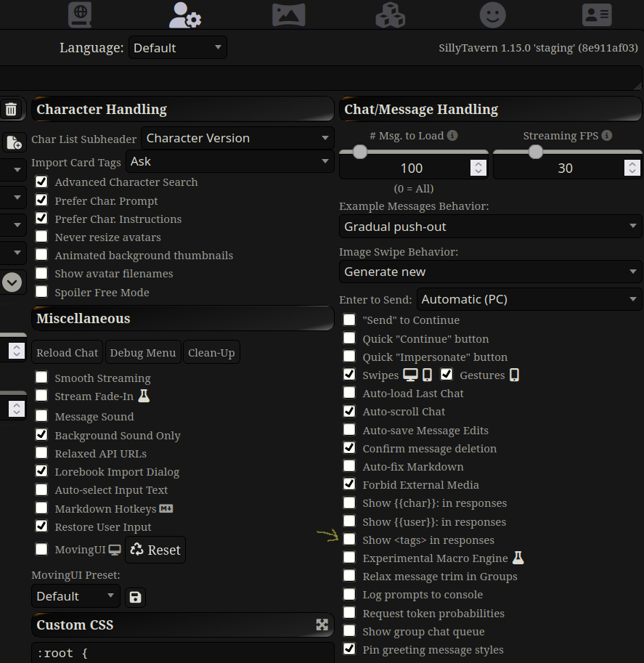644x663 pixels.
Task: Click the round chevron-down circle icon
Action: coord(12,282)
